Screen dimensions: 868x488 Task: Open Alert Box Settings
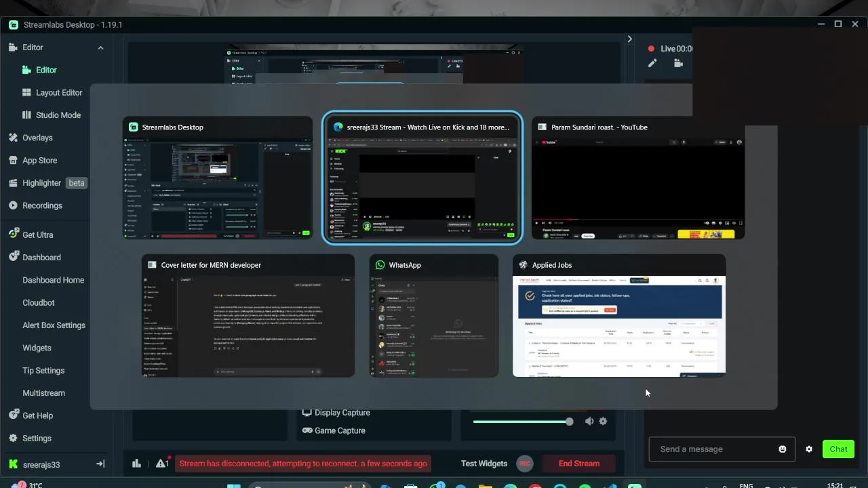[x=54, y=325]
